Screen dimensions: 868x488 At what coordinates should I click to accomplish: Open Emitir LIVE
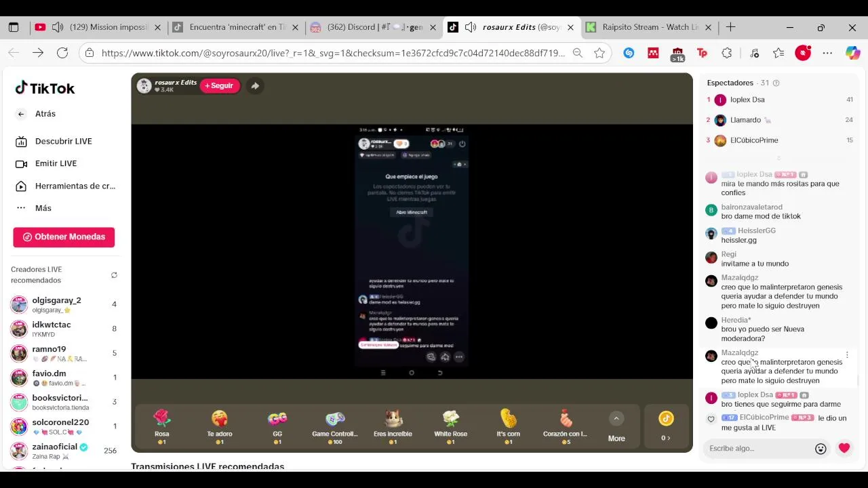coord(56,163)
